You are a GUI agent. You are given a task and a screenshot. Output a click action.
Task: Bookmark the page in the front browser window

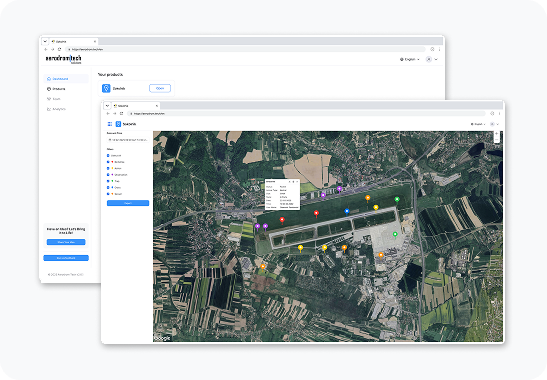click(492, 113)
